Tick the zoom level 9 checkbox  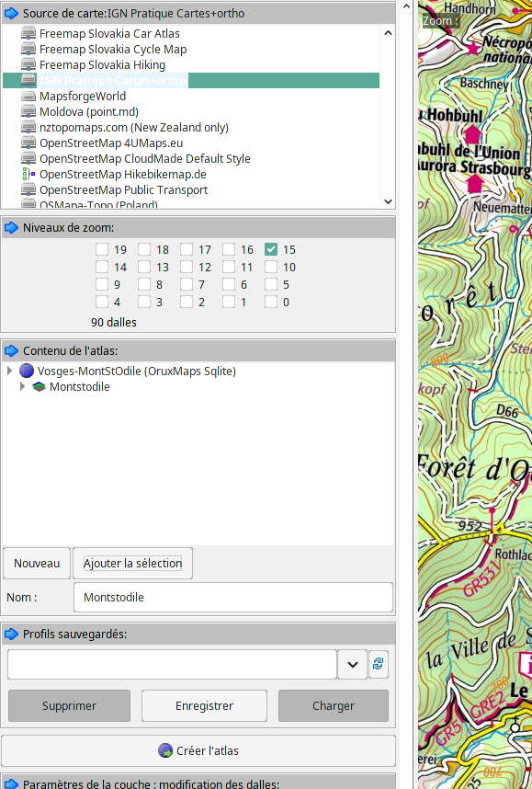(x=102, y=285)
